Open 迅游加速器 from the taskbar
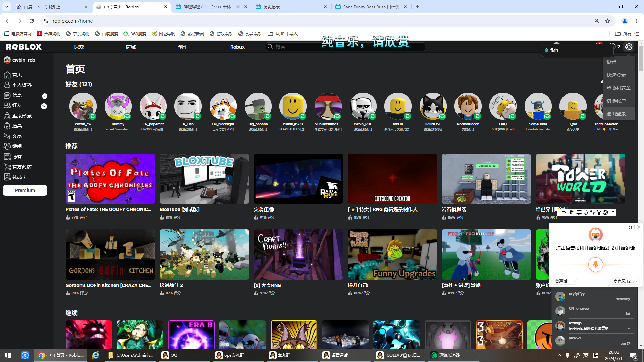The height and width of the screenshot is (362, 644). click(453, 355)
